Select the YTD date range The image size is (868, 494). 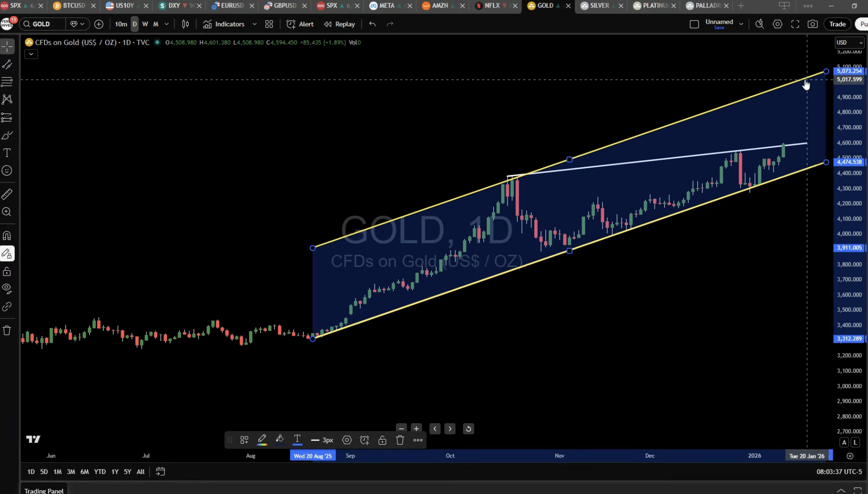coord(100,472)
